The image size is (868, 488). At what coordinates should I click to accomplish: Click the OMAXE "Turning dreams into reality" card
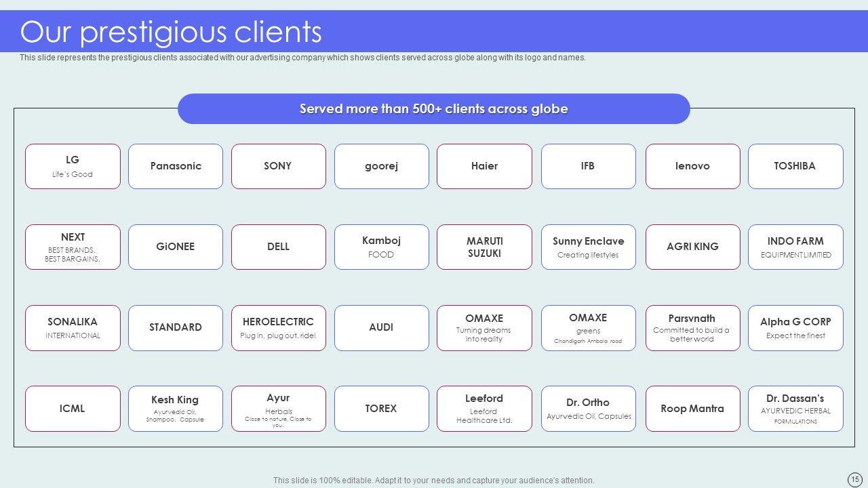pos(484,328)
